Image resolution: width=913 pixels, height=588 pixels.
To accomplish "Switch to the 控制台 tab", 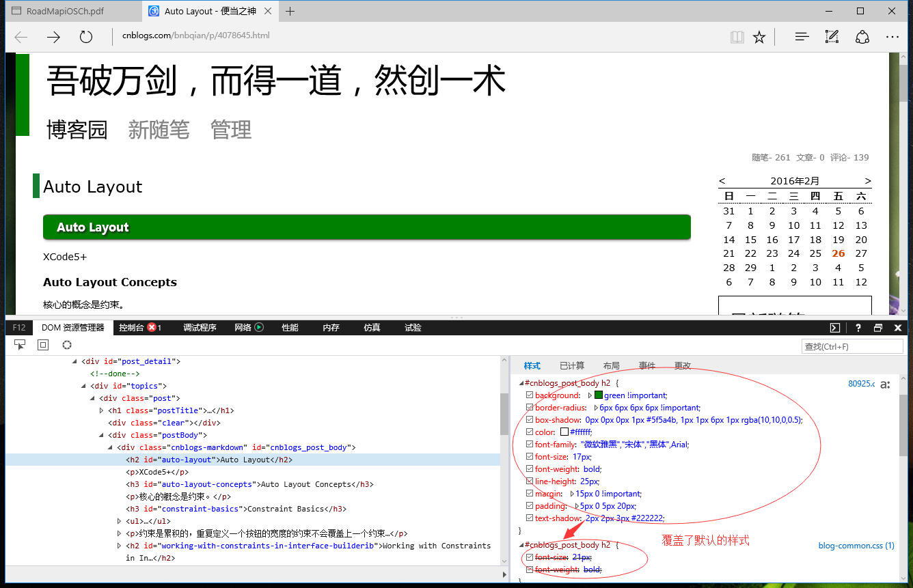I will [x=131, y=328].
